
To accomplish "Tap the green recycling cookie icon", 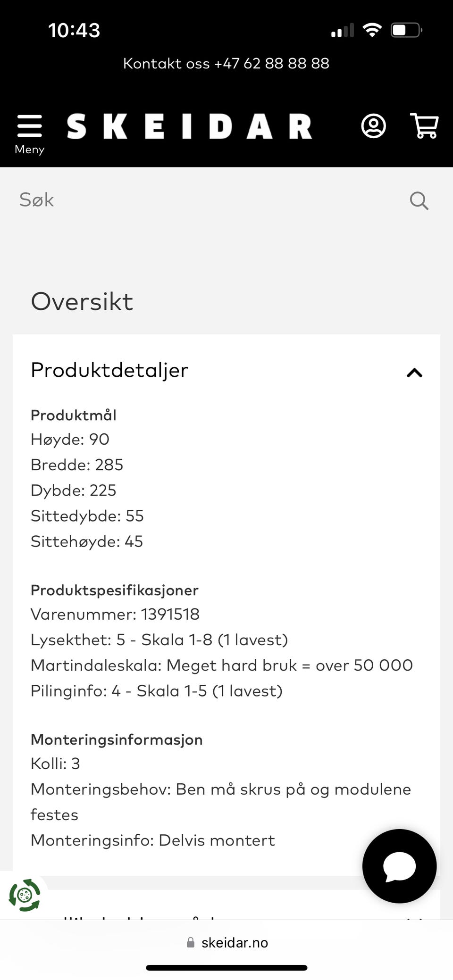I will tap(25, 895).
